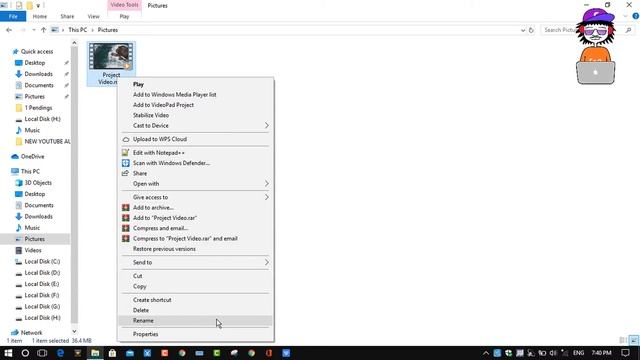Open Task View on the taskbar
The image size is (640, 360).
click(x=42, y=353)
